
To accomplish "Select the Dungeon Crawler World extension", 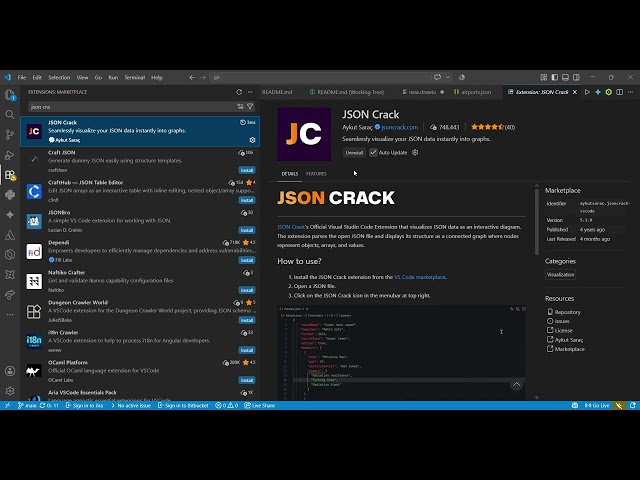I will click(140, 311).
